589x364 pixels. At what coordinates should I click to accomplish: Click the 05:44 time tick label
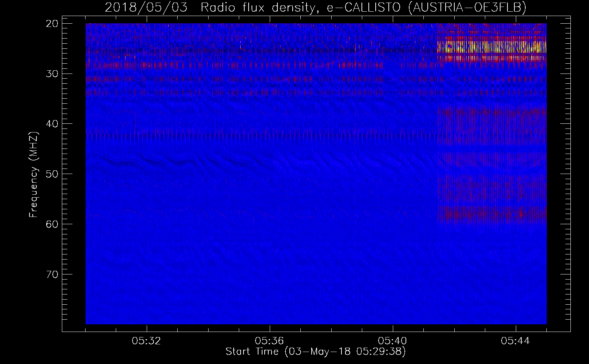pyautogui.click(x=515, y=341)
